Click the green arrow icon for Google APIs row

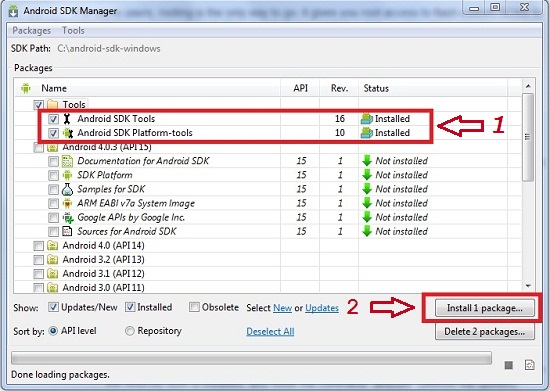(367, 217)
